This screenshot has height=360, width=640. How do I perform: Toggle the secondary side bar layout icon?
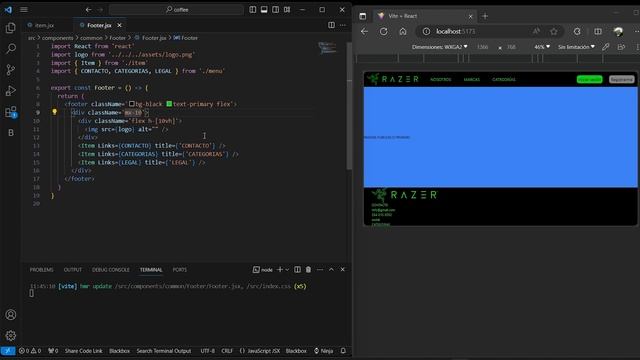276,9
